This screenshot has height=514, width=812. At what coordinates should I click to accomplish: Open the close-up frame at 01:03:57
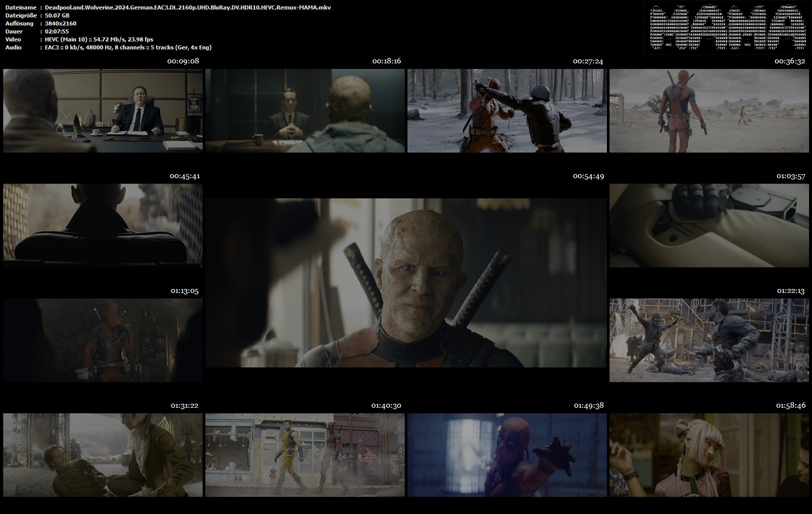pyautogui.click(x=709, y=226)
